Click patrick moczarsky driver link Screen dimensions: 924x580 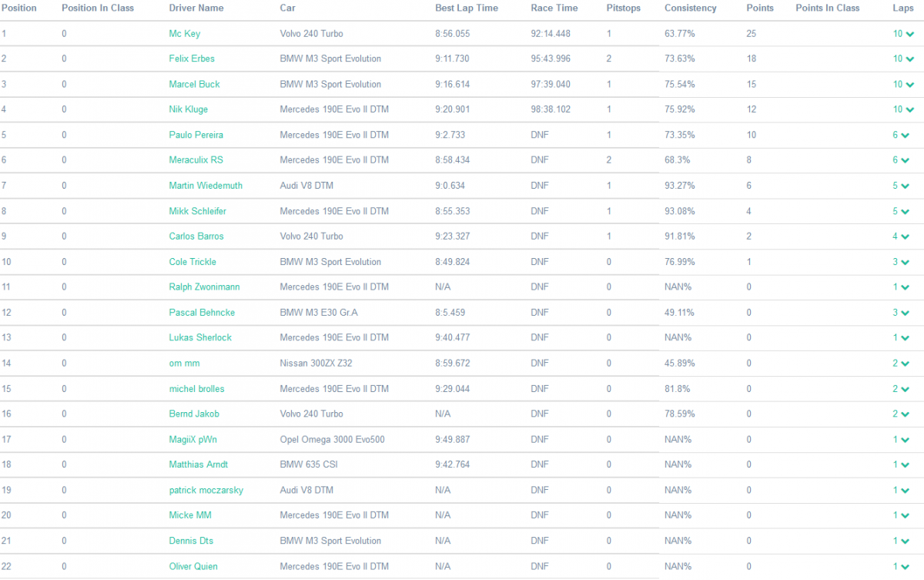point(206,490)
